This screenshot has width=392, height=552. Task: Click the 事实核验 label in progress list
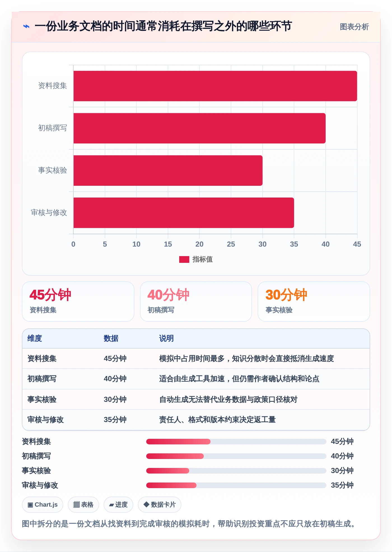click(36, 471)
